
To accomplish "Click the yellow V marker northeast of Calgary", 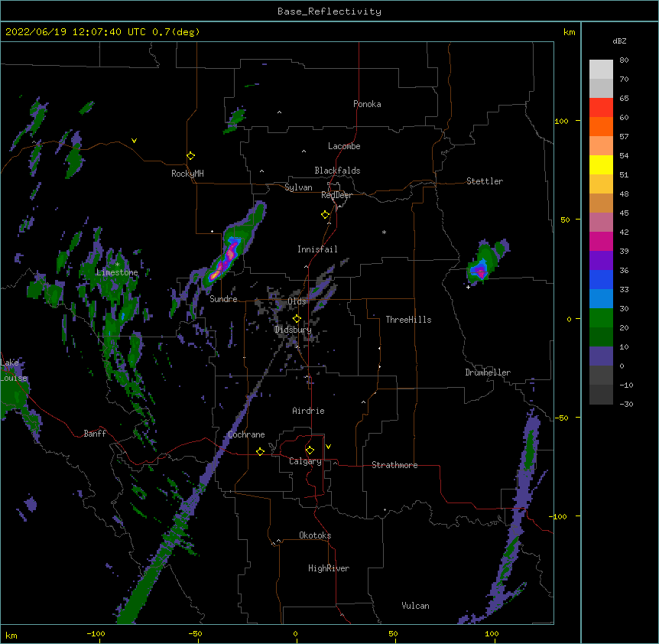I will click(328, 447).
